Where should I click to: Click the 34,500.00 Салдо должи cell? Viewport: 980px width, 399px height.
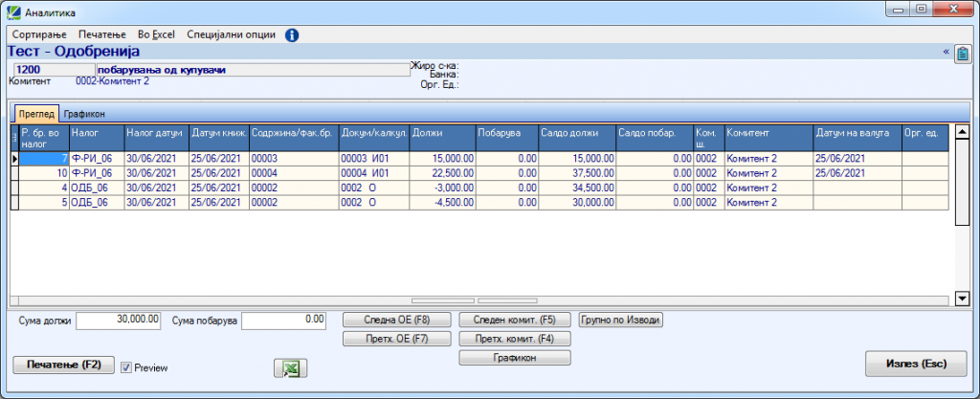tap(576, 188)
